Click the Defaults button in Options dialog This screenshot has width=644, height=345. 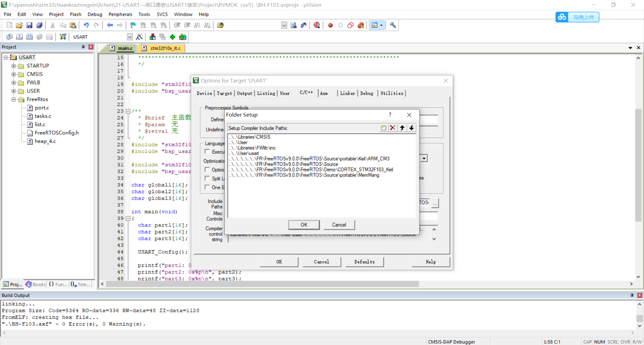click(x=364, y=262)
